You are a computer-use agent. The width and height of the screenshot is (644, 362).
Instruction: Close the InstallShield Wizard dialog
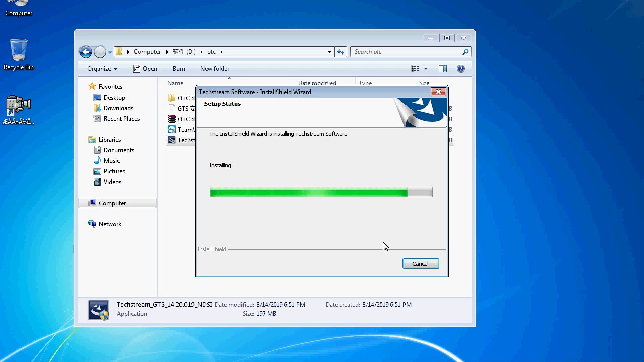(438, 92)
